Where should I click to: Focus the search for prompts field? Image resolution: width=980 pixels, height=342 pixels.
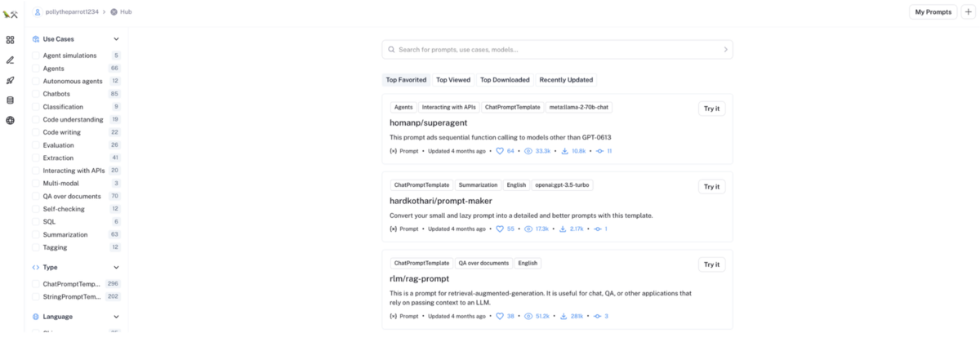pyautogui.click(x=557, y=50)
